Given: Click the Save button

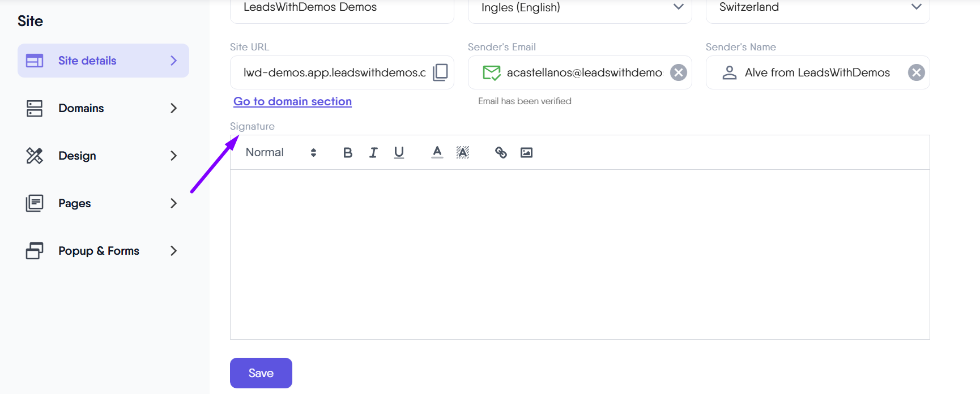Looking at the screenshot, I should [261, 373].
